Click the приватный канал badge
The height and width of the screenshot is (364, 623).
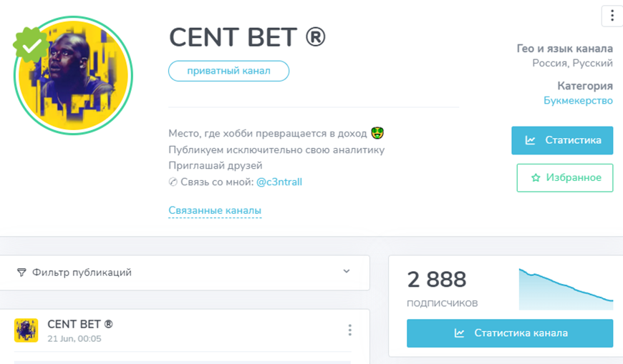pos(229,71)
